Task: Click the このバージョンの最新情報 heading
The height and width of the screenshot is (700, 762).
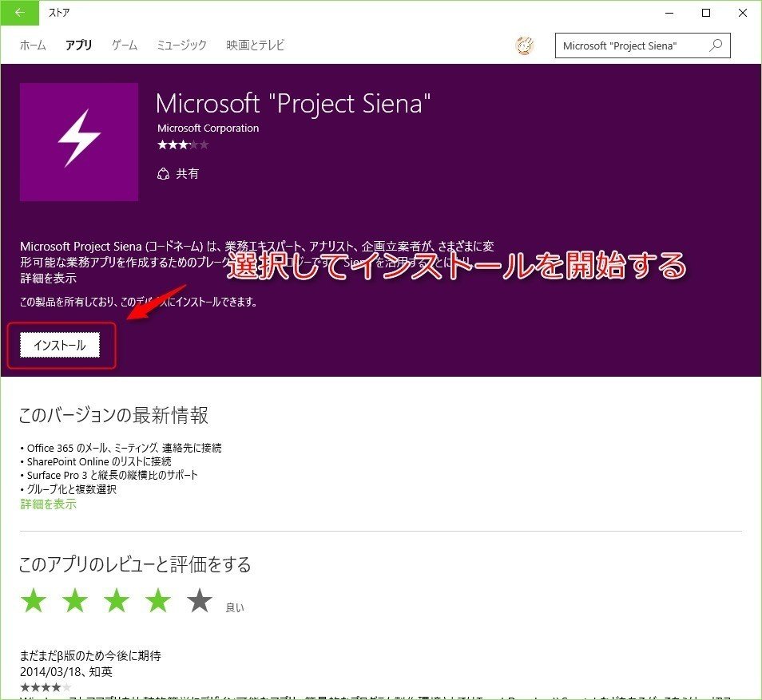Action: point(113,416)
